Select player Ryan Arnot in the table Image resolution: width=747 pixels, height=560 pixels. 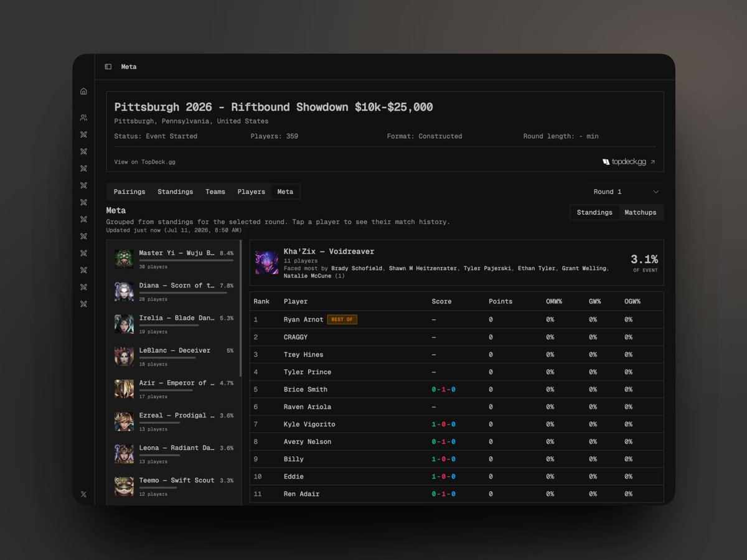303,319
